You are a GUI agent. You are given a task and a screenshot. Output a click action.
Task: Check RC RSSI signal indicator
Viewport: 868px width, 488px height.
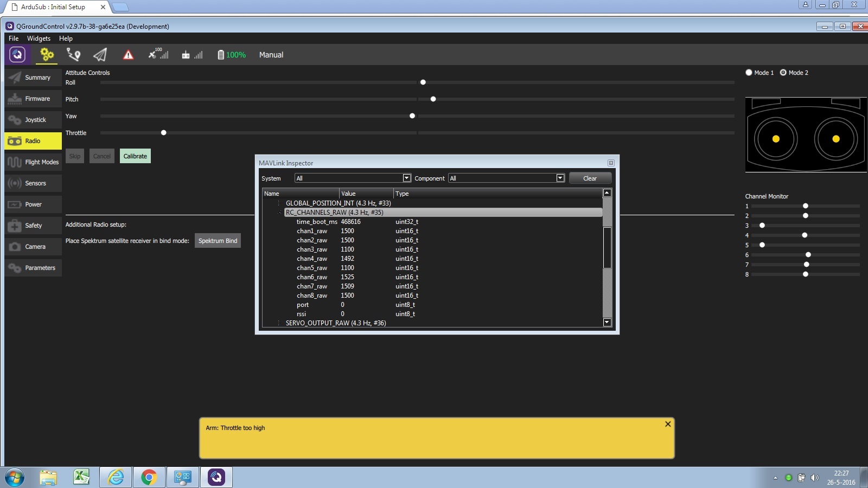tap(192, 55)
